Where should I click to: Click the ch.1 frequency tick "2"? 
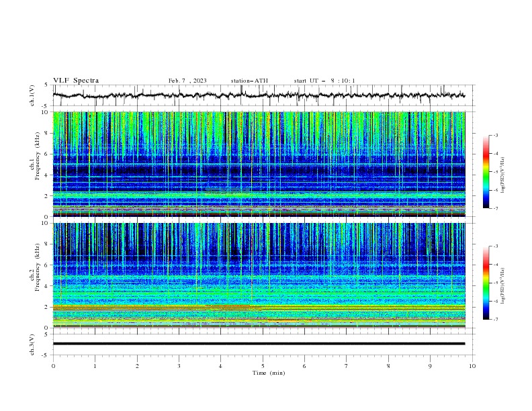pos(47,196)
